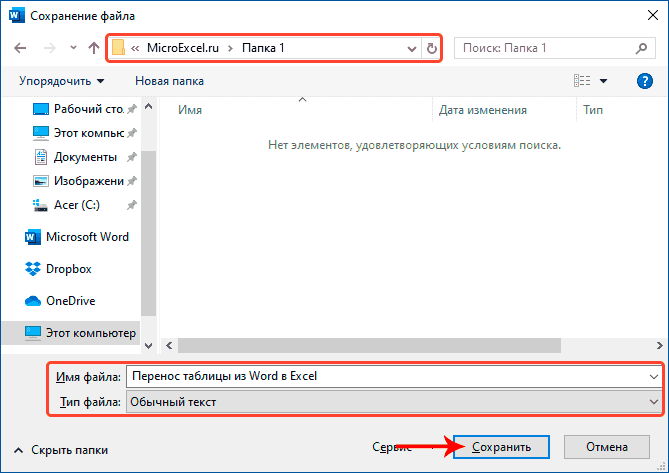Image resolution: width=669 pixels, height=473 pixels.
Task: Click the Документы document icon
Action: tap(41, 157)
